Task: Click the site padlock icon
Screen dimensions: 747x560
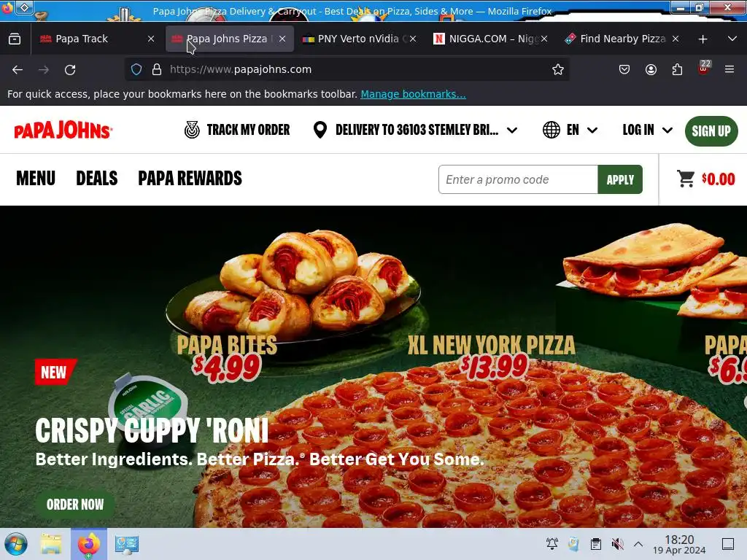Action: coord(157,69)
